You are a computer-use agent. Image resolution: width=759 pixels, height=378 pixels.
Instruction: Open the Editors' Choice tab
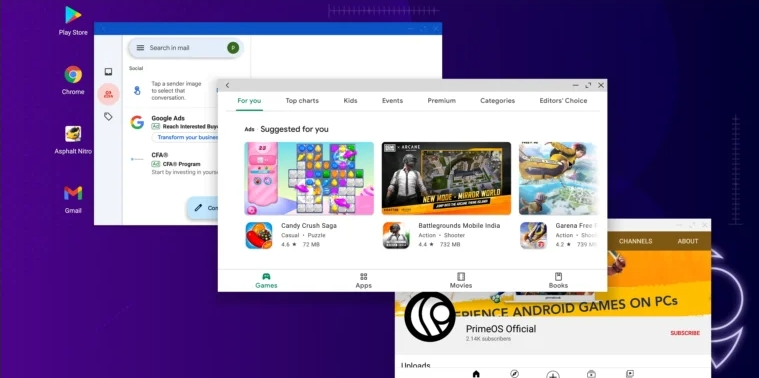point(563,101)
